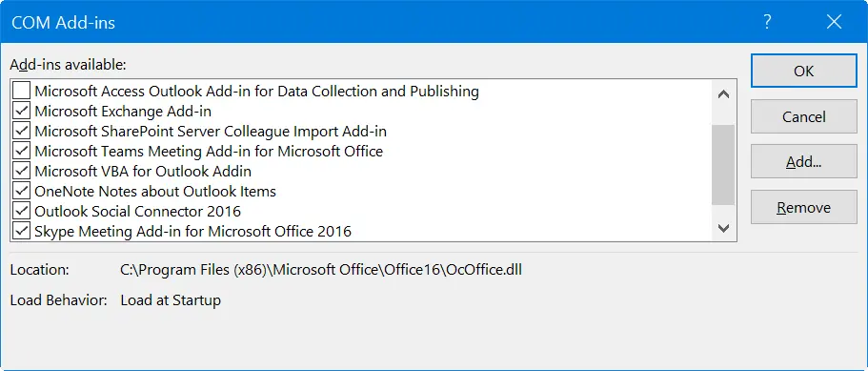The height and width of the screenshot is (371, 868).
Task: Uncheck Microsoft VBA for Outlook Addin
Action: [22, 171]
